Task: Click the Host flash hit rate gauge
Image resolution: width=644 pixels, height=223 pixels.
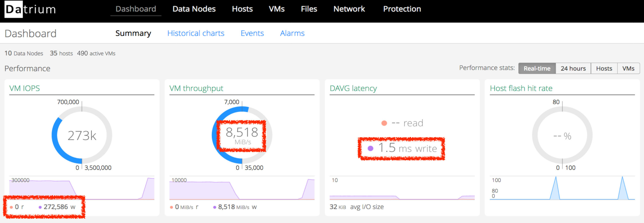Action: 562,135
